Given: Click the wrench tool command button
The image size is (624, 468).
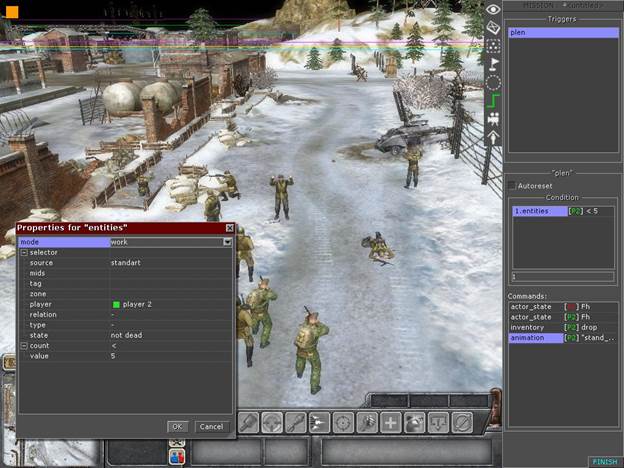Looking at the screenshot, I should click(x=296, y=423).
